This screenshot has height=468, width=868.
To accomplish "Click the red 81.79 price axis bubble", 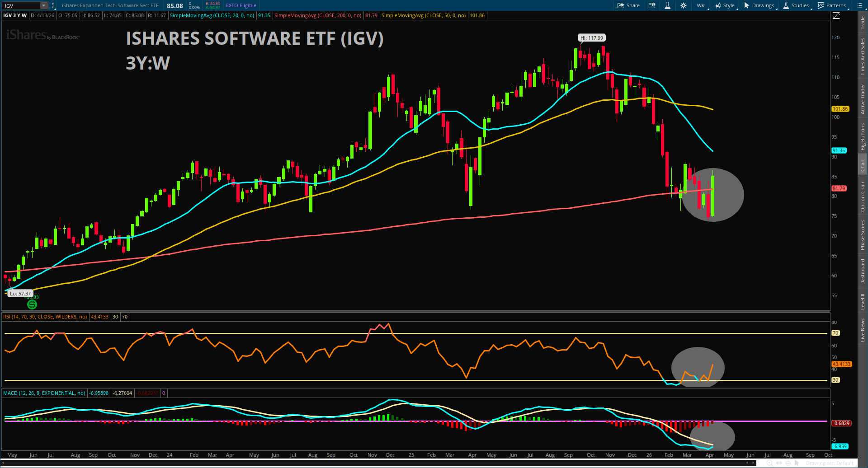I will click(x=839, y=188).
